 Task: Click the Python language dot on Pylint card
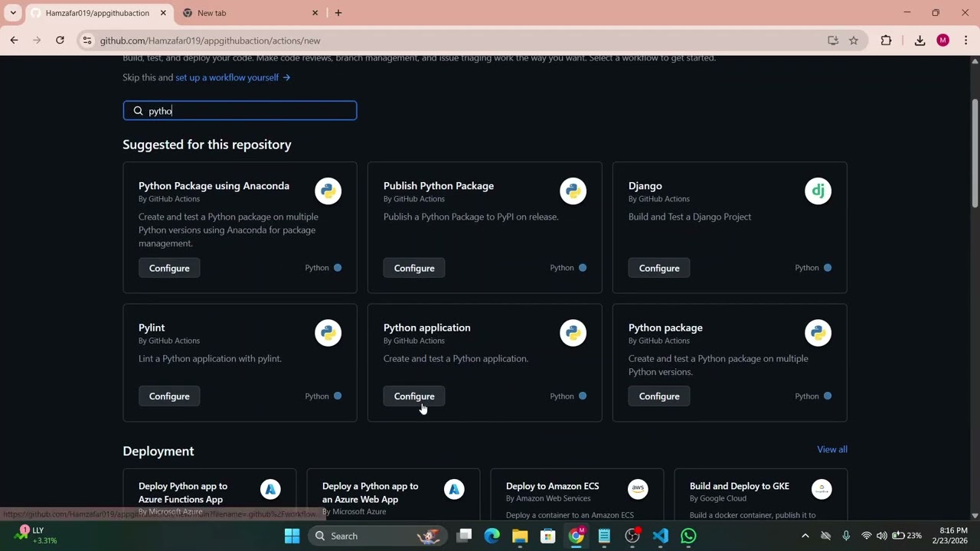338,396
